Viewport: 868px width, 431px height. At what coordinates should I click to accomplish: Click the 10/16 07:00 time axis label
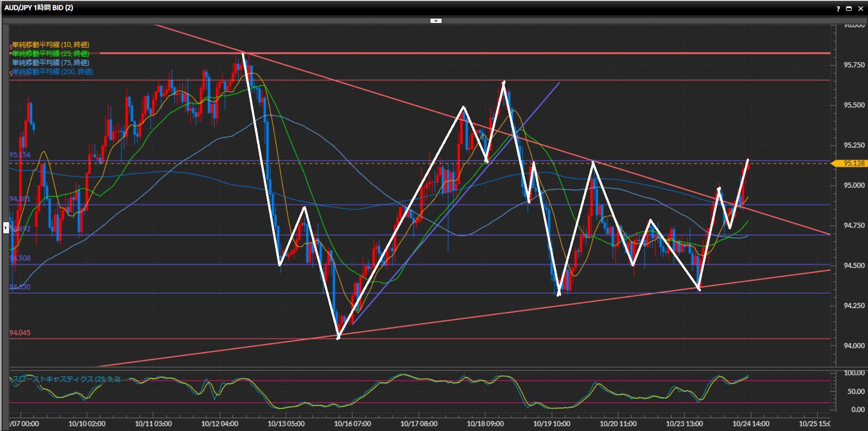click(x=352, y=424)
